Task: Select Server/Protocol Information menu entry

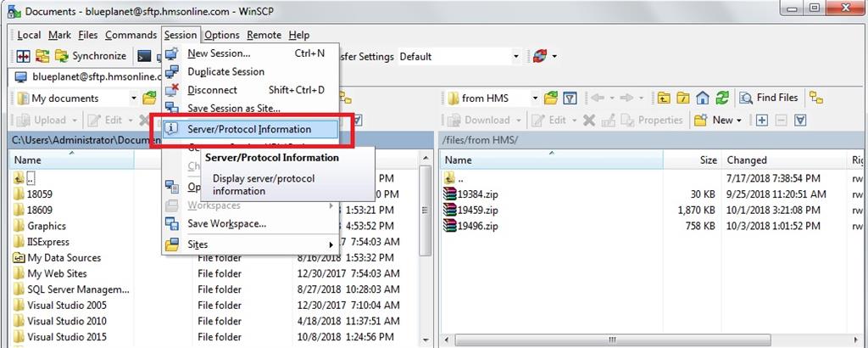Action: (x=250, y=129)
